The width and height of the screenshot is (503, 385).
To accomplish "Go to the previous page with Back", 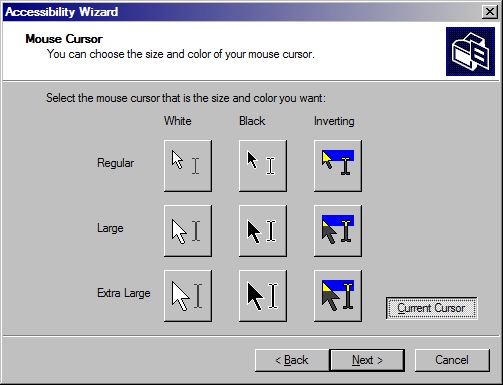I will point(292,360).
